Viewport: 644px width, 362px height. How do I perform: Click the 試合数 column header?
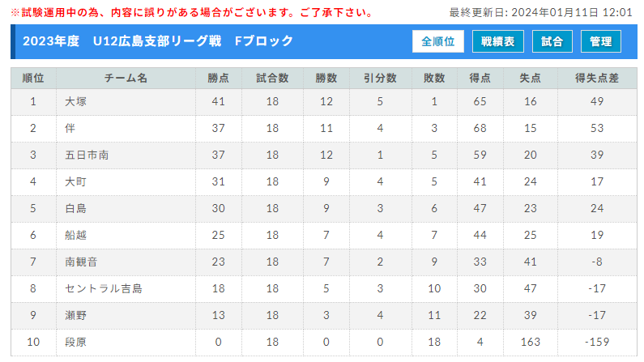coord(272,78)
